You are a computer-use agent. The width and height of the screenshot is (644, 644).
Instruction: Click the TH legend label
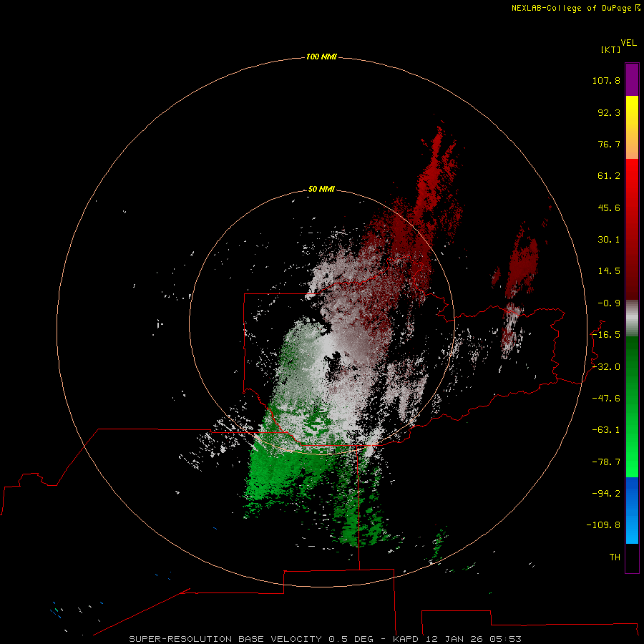pyautogui.click(x=615, y=557)
